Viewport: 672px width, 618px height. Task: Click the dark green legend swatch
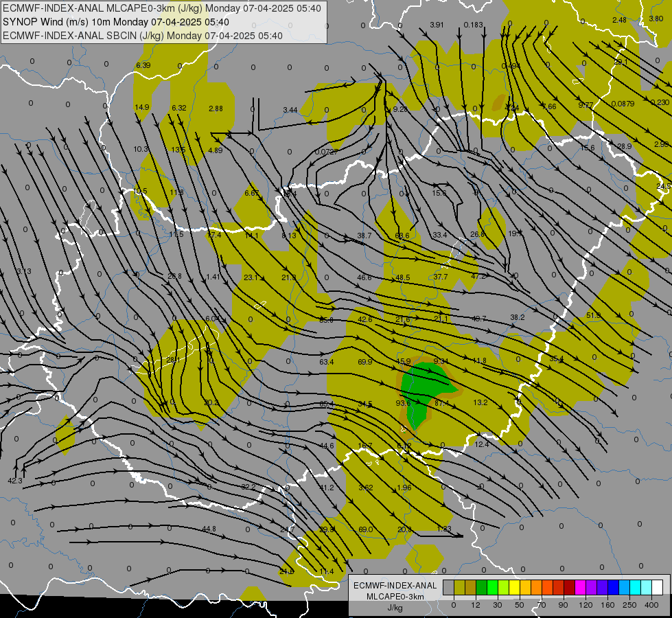click(481, 587)
